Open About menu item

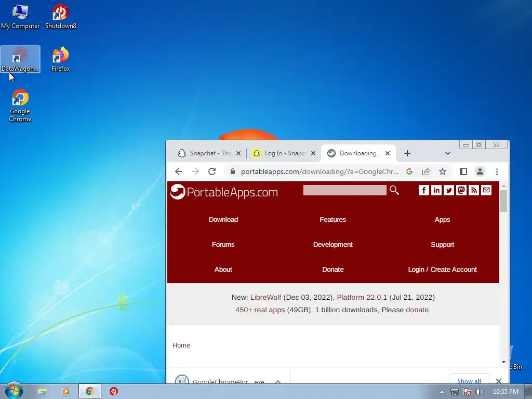pos(223,270)
